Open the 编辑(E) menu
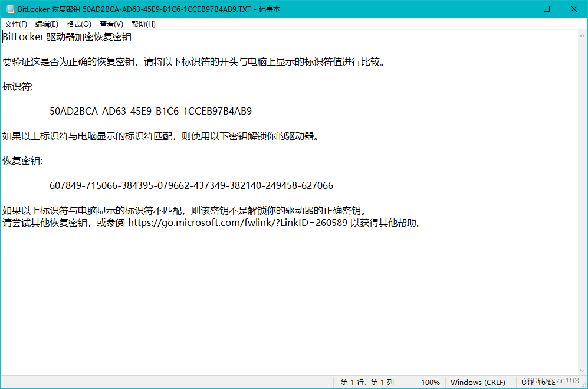 click(x=47, y=24)
